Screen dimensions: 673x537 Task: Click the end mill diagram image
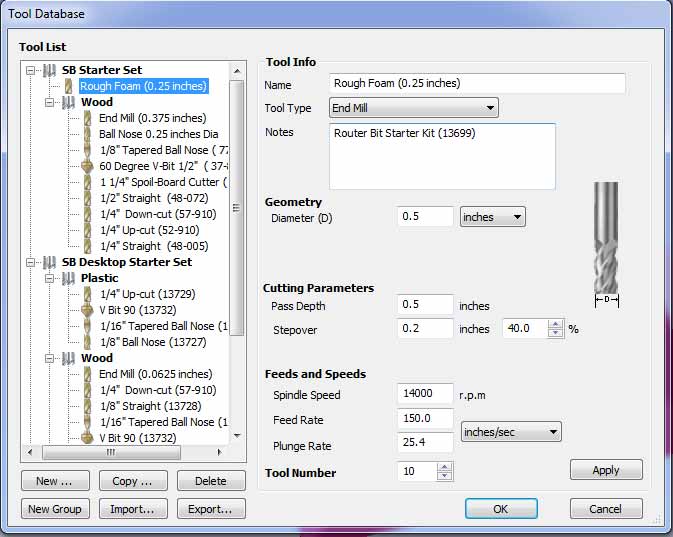tap(606, 245)
